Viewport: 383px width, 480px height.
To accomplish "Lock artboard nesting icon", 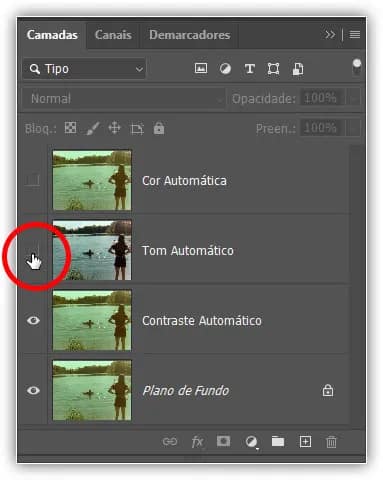I will tap(137, 128).
